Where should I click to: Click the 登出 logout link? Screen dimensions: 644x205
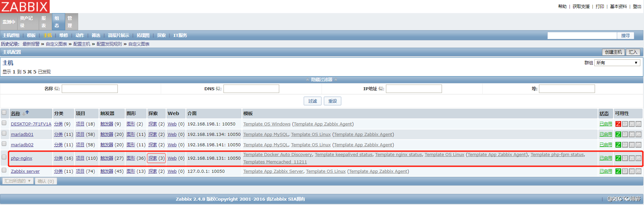pos(637,6)
